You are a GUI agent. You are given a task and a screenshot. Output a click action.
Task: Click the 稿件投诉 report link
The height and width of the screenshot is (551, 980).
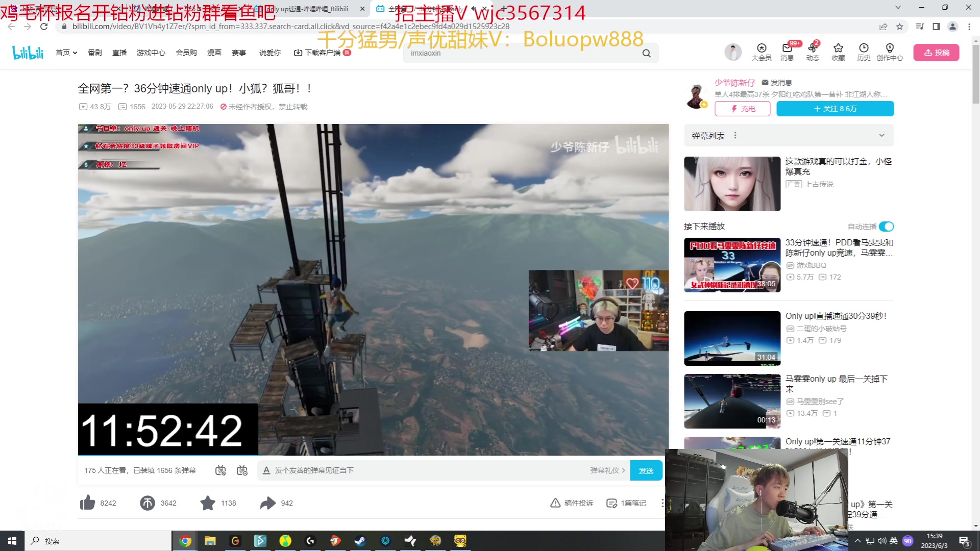click(572, 503)
